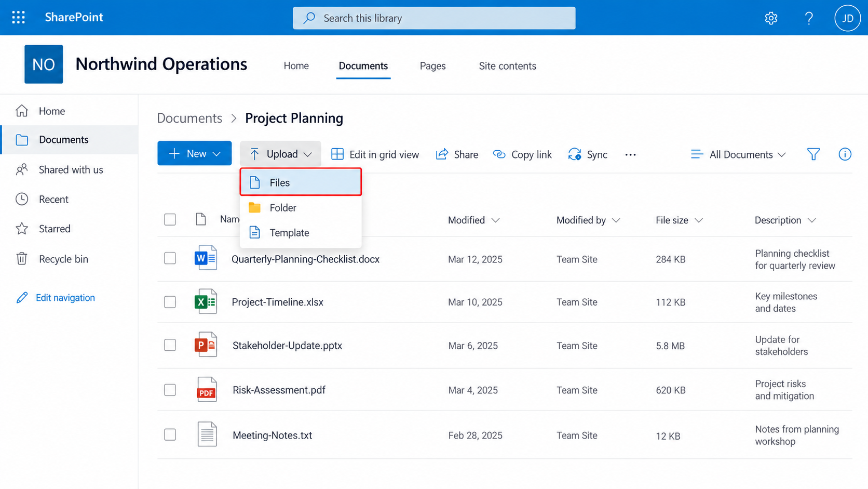The height and width of the screenshot is (489, 868).
Task: Click the PowerPoint icon for Stakeholder-Update.pptx
Action: pyautogui.click(x=206, y=345)
